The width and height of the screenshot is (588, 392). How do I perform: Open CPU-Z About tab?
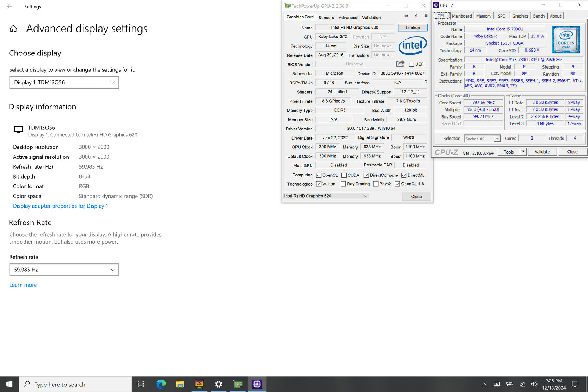555,16
